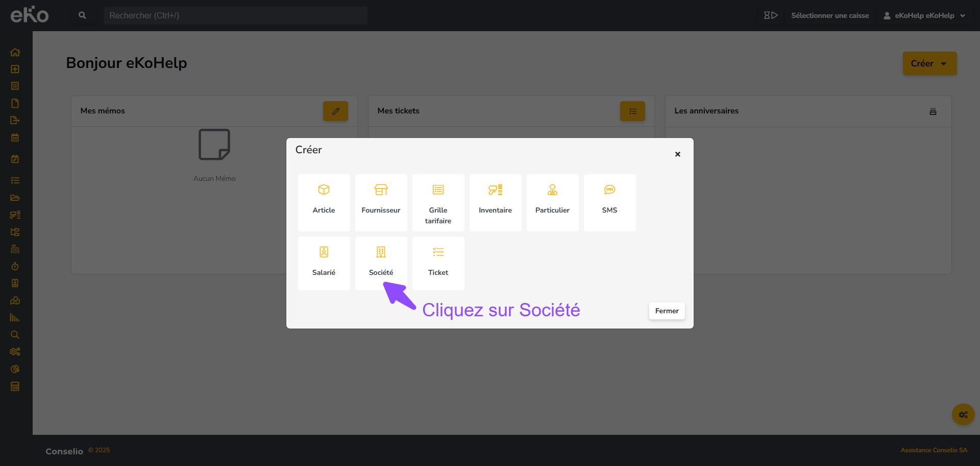Expand the Créer dropdown button
Viewport: 980px width, 466px height.
coord(929,63)
